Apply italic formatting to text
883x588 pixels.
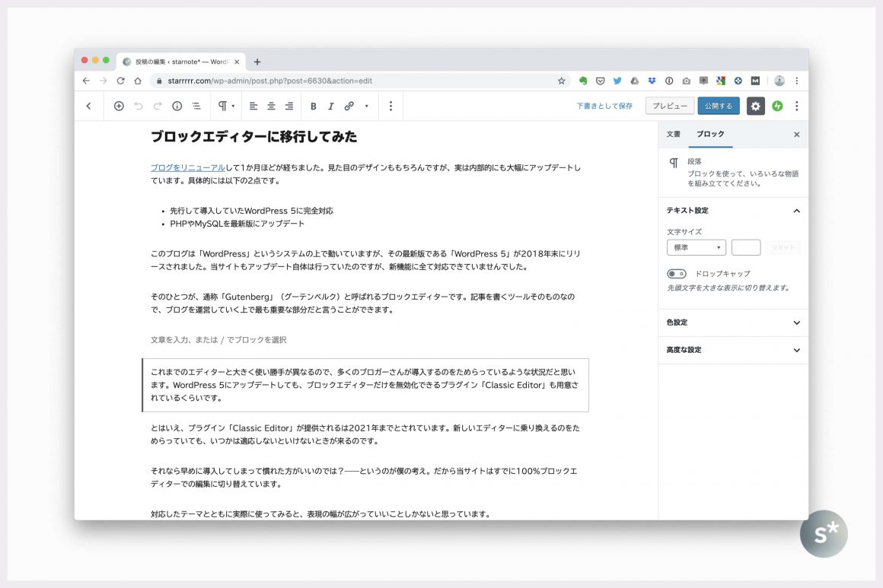330,106
